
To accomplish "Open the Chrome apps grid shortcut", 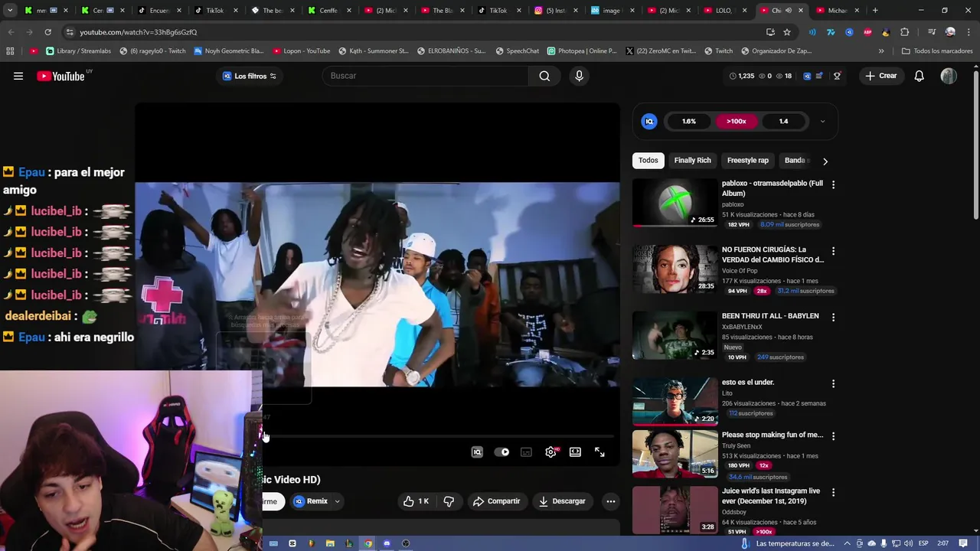I will [x=10, y=51].
